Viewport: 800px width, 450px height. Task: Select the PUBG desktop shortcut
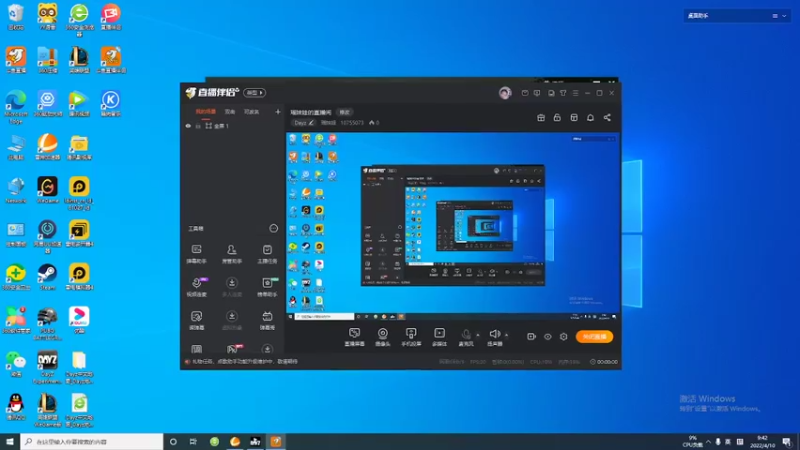(x=47, y=323)
